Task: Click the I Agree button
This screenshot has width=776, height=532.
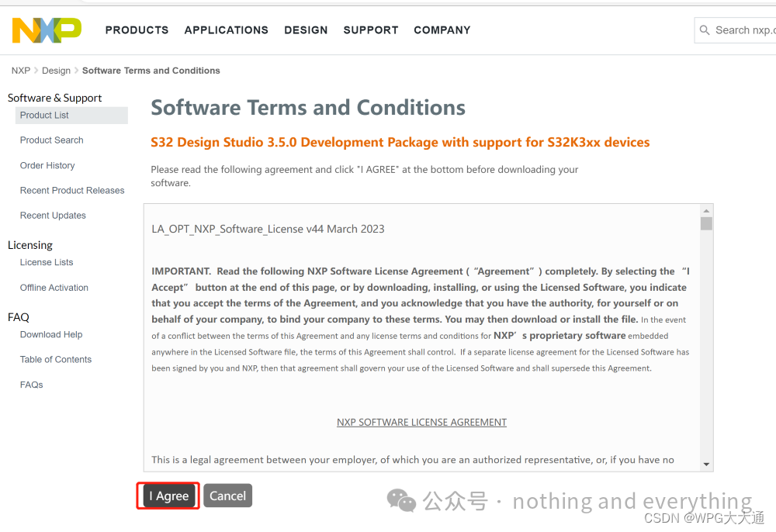Action: coord(168,496)
